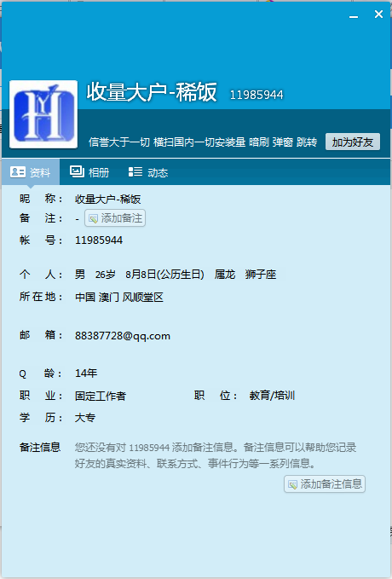The image size is (392, 579).
Task: Switch to the 相册 tab
Action: coord(89,172)
